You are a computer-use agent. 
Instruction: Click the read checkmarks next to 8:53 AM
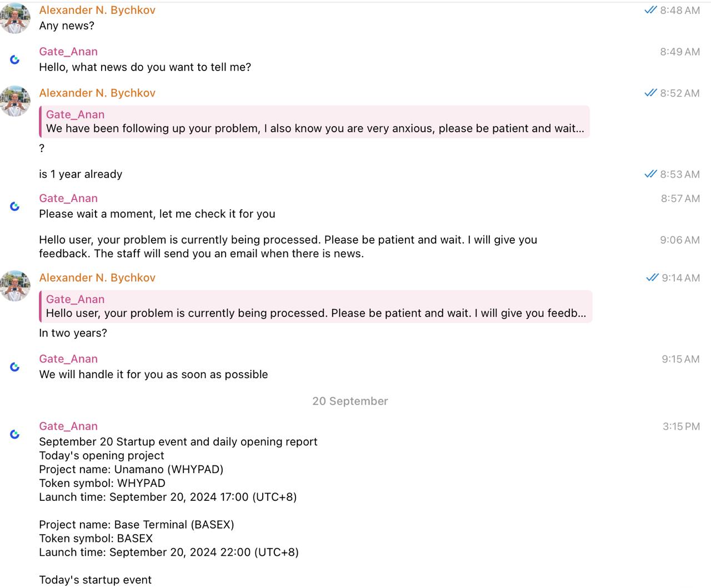coord(650,174)
